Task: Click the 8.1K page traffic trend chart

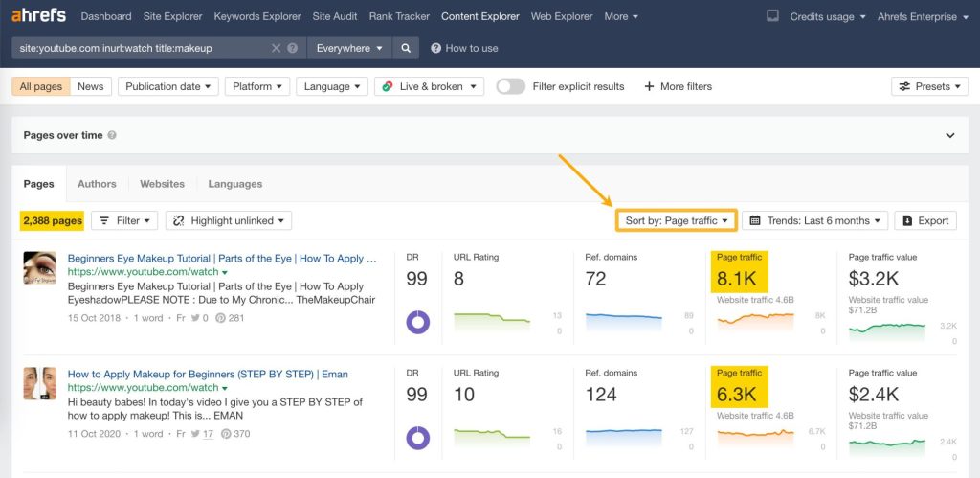Action: [756, 322]
